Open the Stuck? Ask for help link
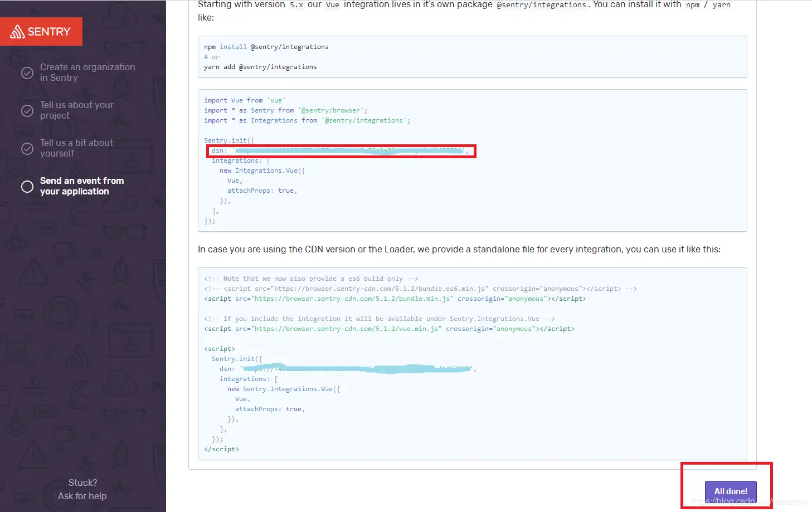Viewport: 812px width, 512px height. 82,489
